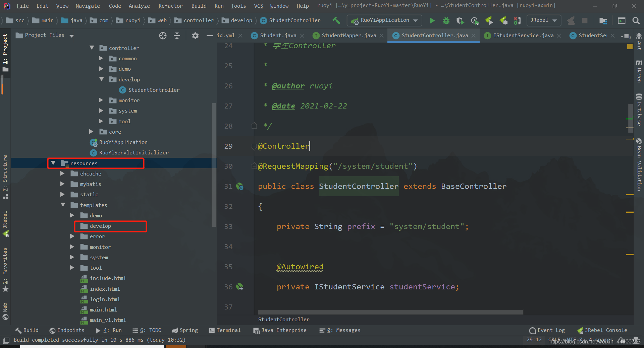Click the Build project hammer icon
644x348 pixels.
[336, 20]
